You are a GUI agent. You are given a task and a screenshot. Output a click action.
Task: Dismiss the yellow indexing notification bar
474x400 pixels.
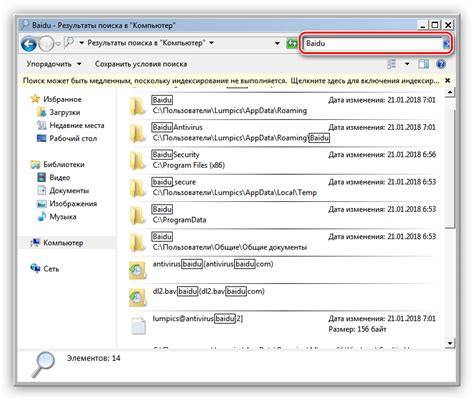[x=447, y=80]
